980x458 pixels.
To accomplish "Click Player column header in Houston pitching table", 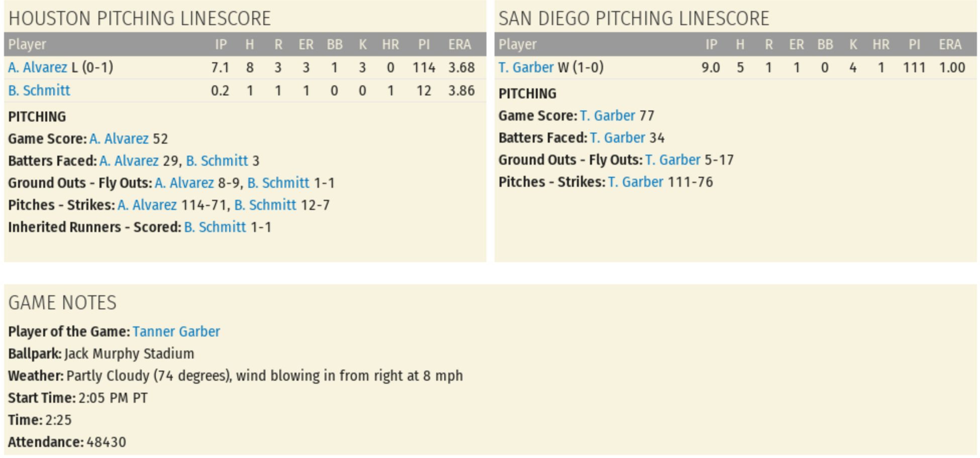I will [x=27, y=45].
